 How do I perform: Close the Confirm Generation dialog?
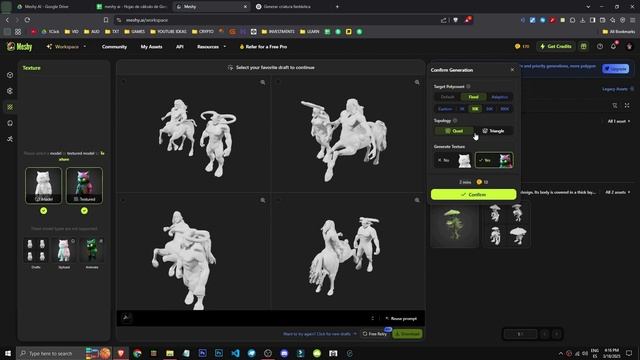click(x=512, y=70)
